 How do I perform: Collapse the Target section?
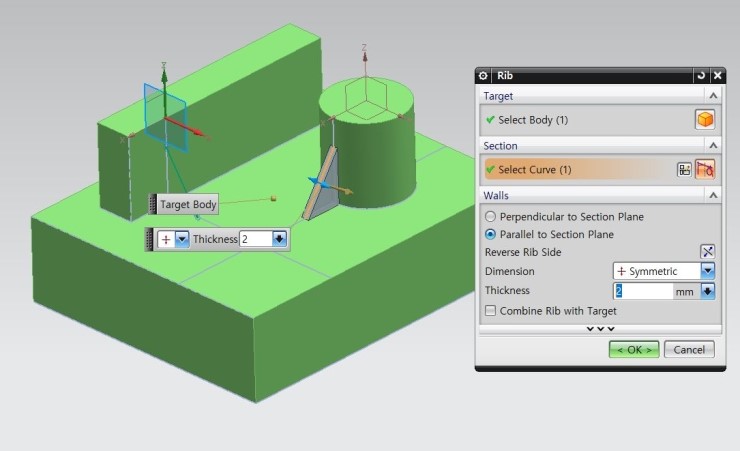point(713,96)
